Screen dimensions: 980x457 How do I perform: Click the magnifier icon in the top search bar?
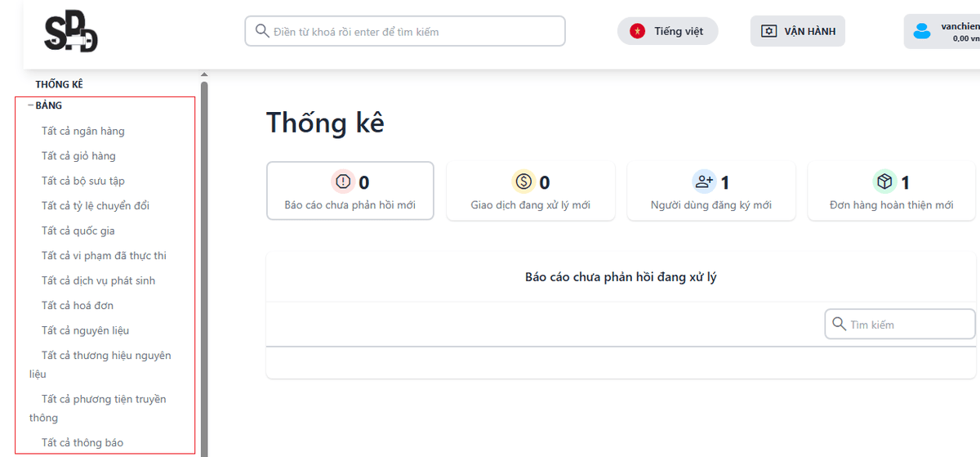click(262, 31)
